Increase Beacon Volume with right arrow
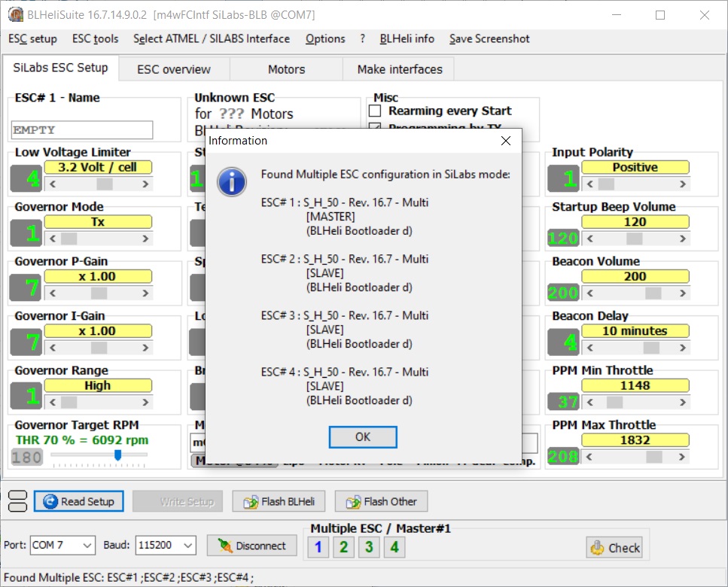728x587 pixels. [683, 293]
